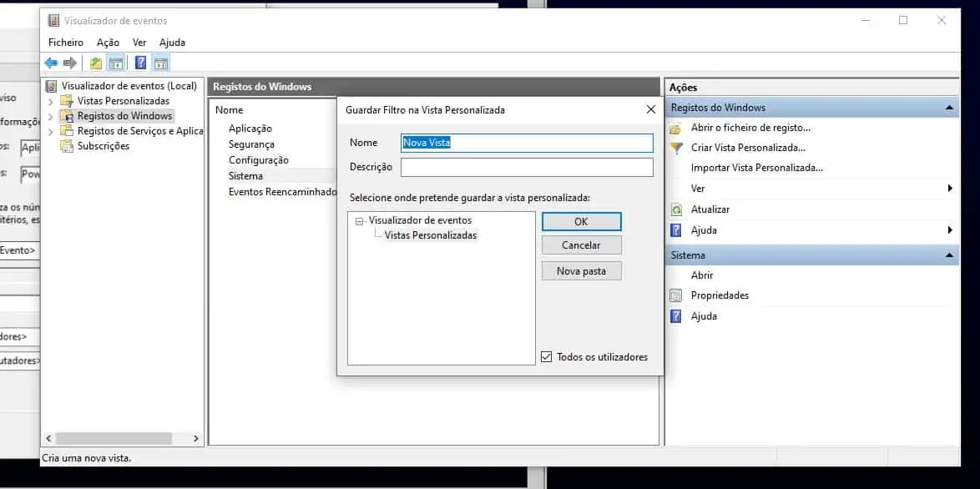Click the Cancelar button
This screenshot has width=980, height=489.
[x=581, y=245]
